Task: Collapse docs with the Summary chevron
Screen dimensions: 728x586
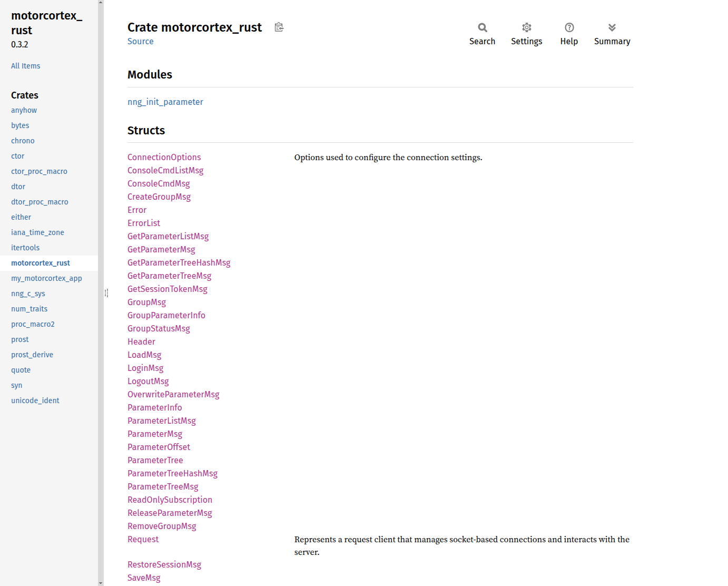Action: coord(612,28)
